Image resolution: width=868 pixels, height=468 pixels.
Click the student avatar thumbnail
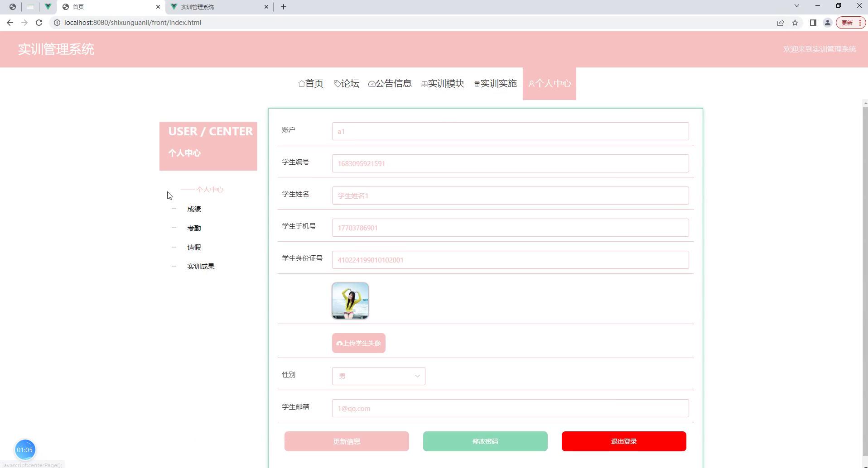pyautogui.click(x=350, y=301)
